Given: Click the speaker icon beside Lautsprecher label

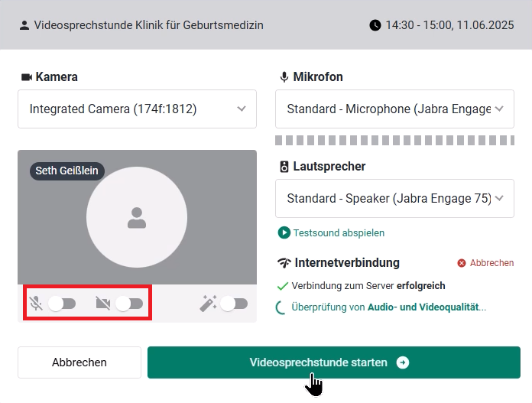Looking at the screenshot, I should [284, 167].
